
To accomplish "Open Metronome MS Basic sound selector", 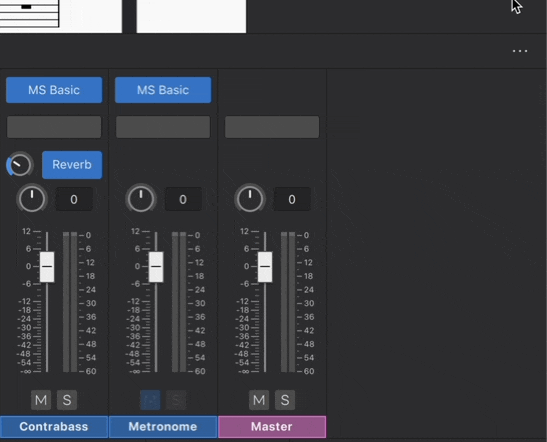I will pos(163,90).
